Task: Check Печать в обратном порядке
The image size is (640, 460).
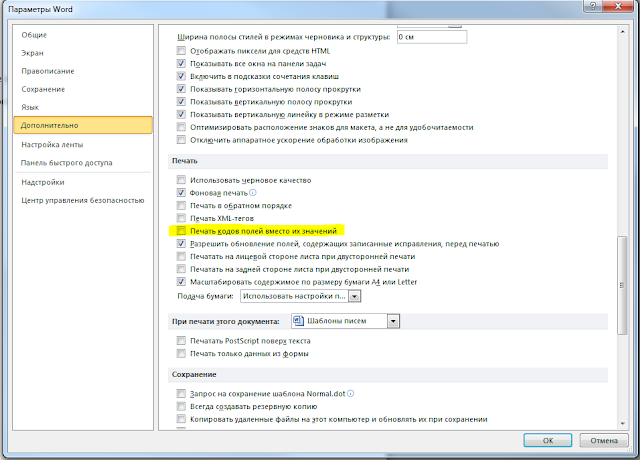Action: pos(181,205)
